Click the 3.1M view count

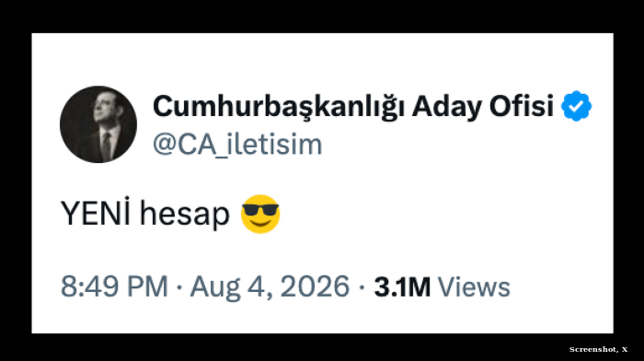pyautogui.click(x=402, y=286)
